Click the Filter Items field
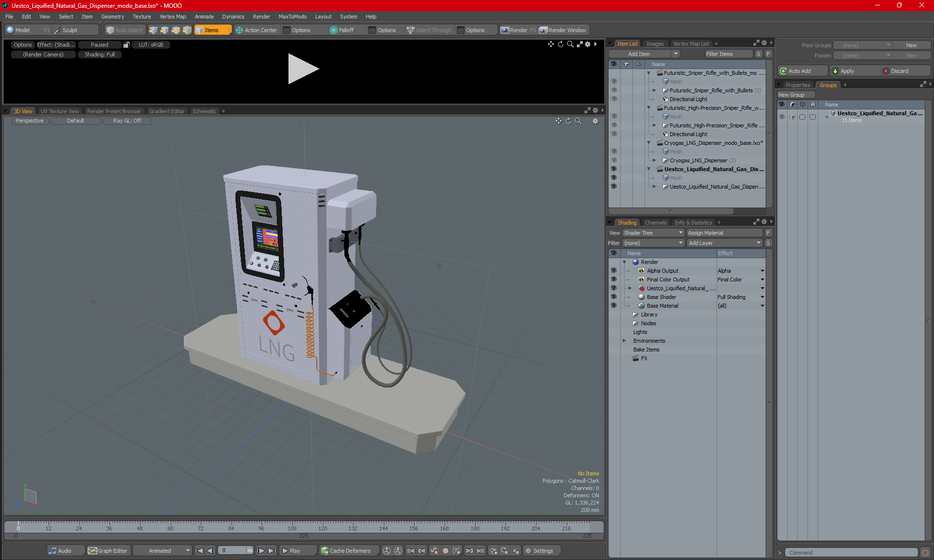 tap(728, 54)
